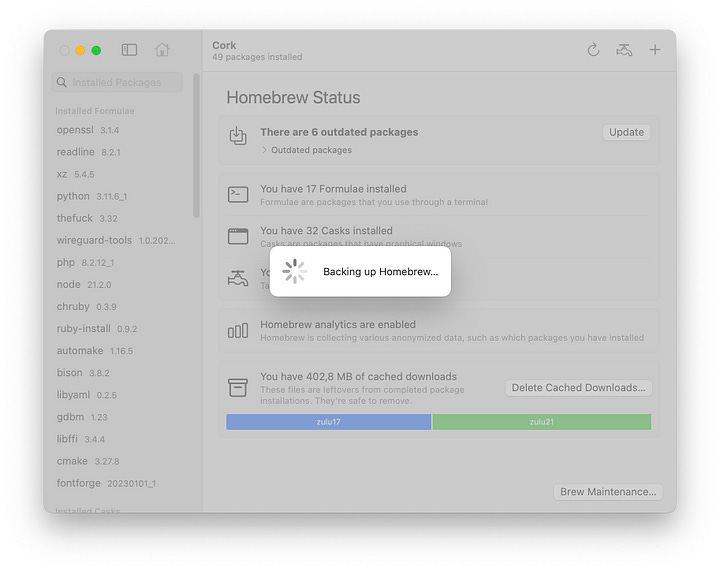
Task: Click Delete Cached Downloads button
Action: (x=579, y=388)
